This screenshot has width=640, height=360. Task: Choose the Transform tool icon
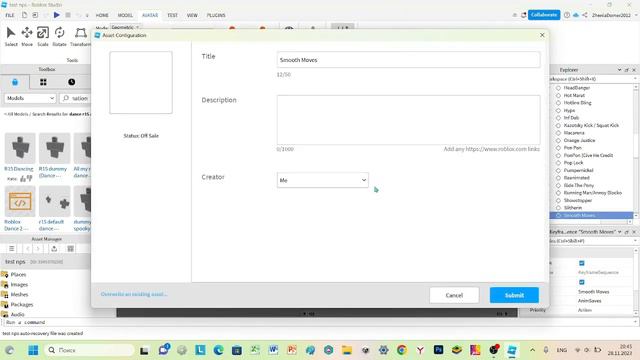click(x=80, y=33)
